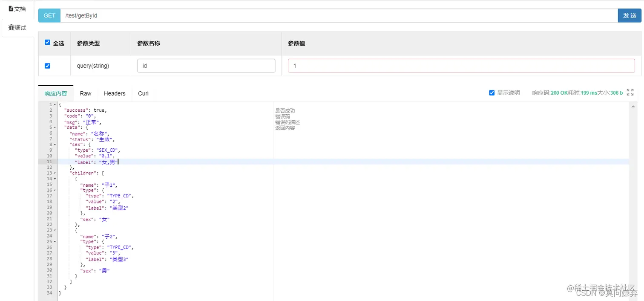The image size is (644, 301).
Task: Click the "sex": "男" line
Action: coord(95,270)
